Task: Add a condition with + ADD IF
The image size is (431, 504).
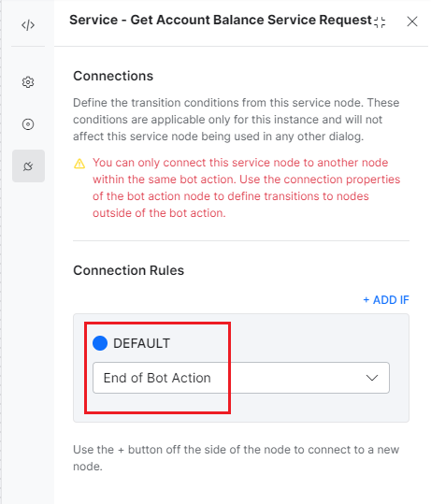Action: tap(386, 300)
